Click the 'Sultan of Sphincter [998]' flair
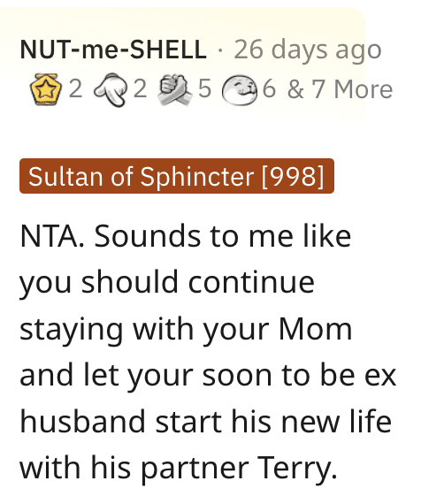Image resolution: width=421 pixels, height=504 pixels. click(177, 176)
